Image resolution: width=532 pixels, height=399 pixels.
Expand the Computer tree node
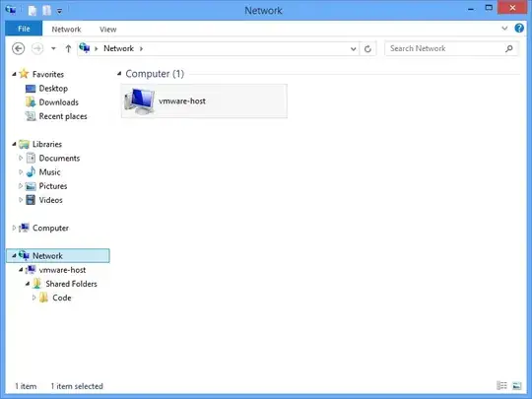pos(14,228)
